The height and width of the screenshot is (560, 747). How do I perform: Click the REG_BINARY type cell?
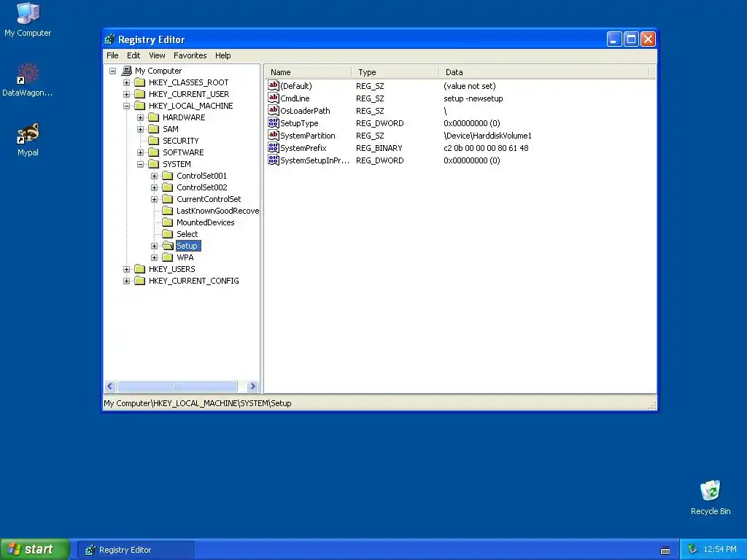coord(379,148)
